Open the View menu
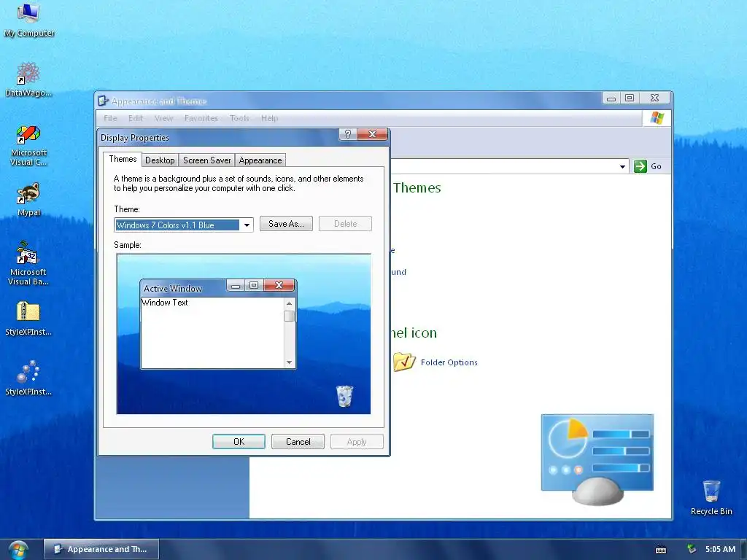Screen dimensions: 747x560 click(163, 118)
